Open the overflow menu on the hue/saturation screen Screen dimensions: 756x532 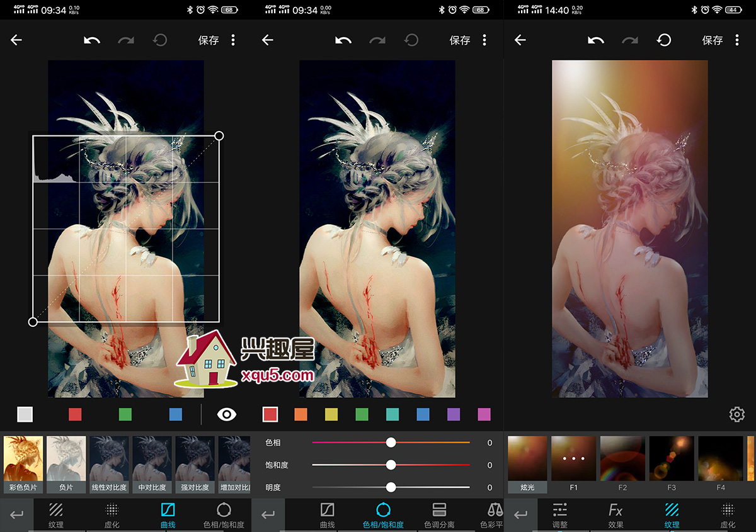pos(484,40)
